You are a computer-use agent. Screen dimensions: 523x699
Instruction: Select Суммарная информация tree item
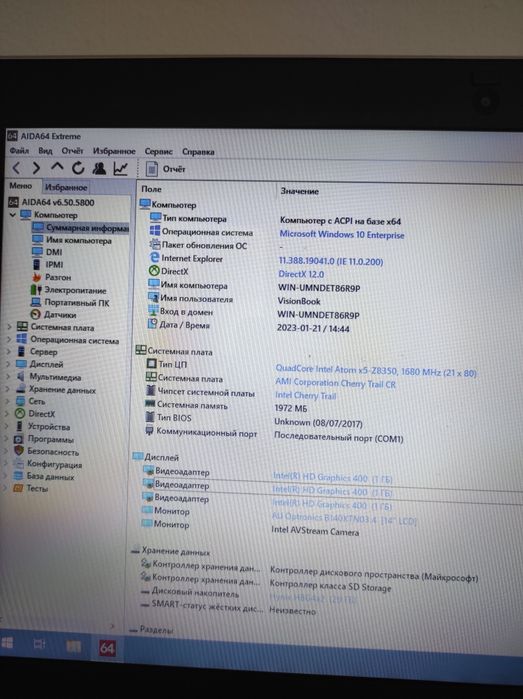[81, 228]
